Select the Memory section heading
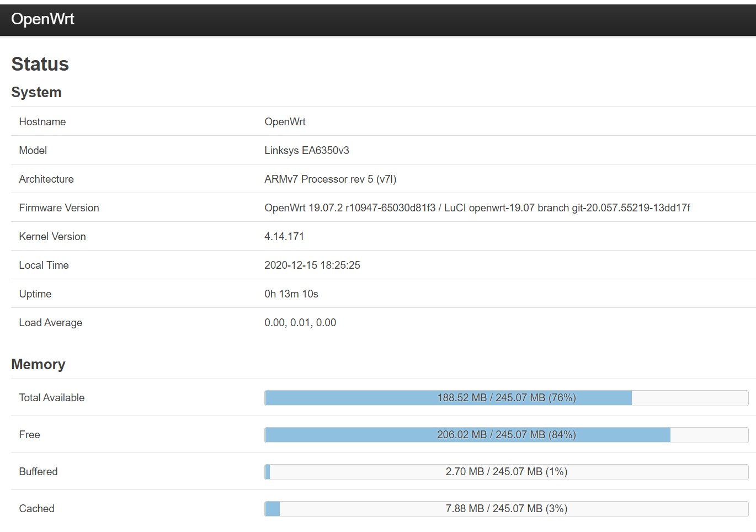756x532 pixels. click(x=38, y=364)
